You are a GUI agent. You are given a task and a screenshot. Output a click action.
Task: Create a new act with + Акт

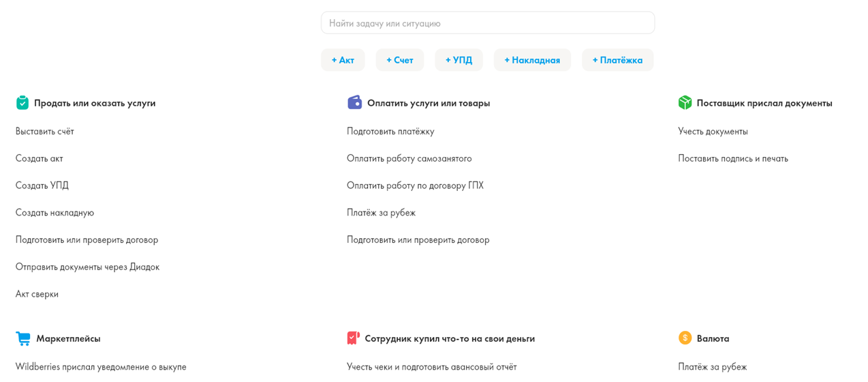click(343, 60)
